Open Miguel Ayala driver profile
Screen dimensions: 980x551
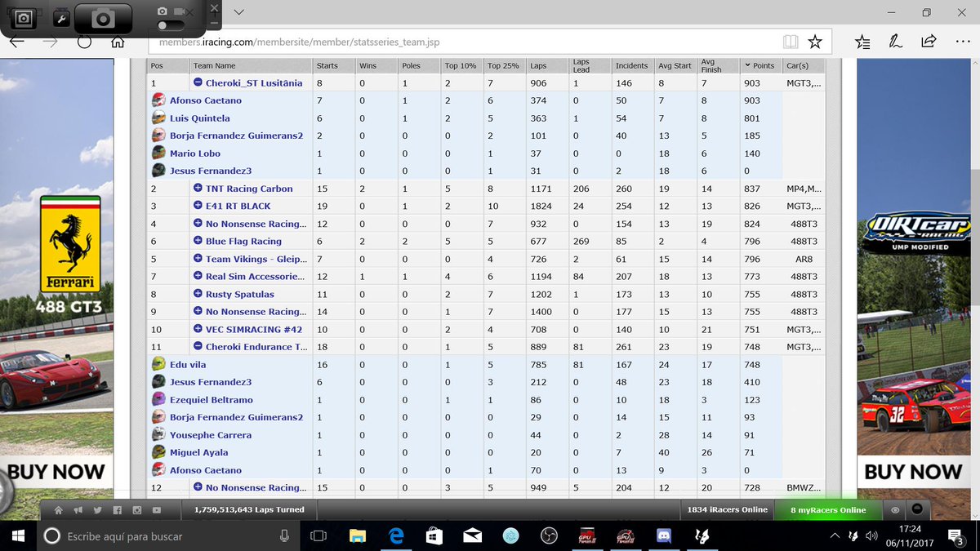199,452
